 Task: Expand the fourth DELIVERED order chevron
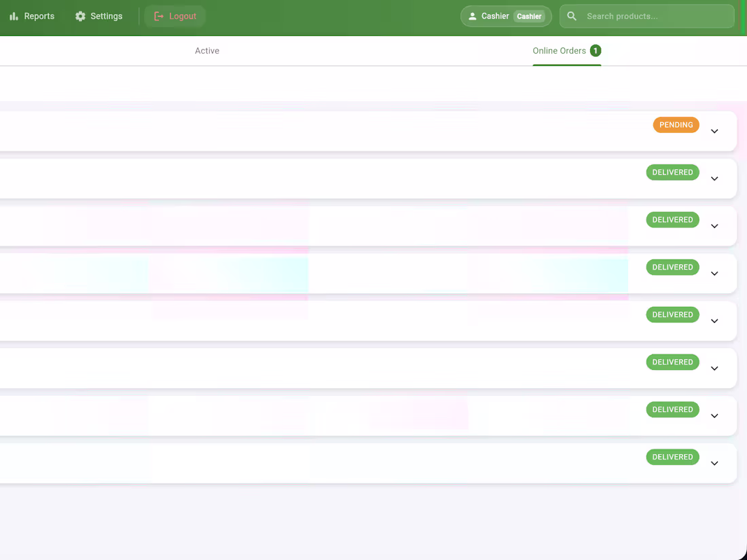coord(714,321)
